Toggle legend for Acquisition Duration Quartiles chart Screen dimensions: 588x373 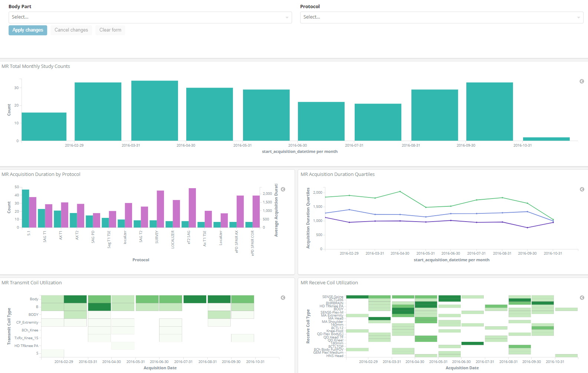pyautogui.click(x=582, y=189)
